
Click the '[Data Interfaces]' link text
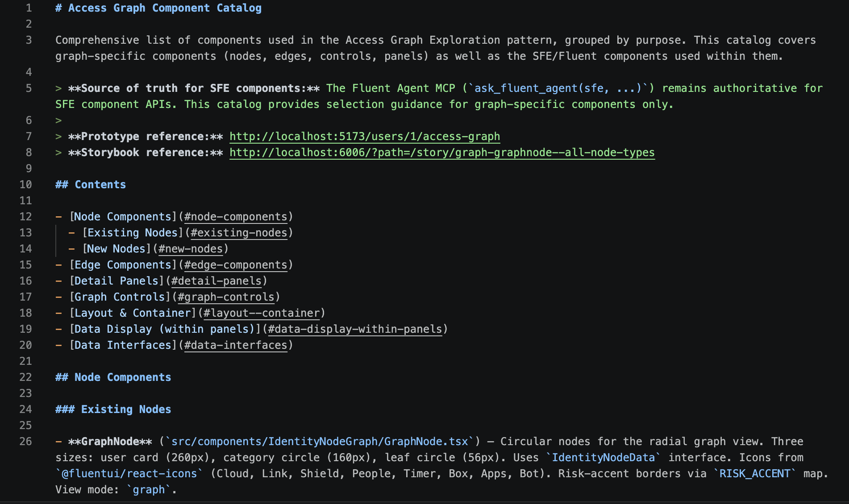tap(123, 345)
